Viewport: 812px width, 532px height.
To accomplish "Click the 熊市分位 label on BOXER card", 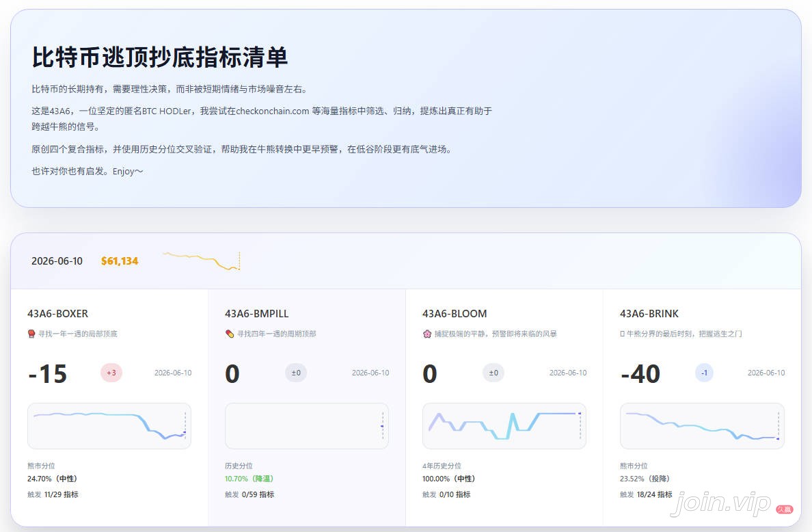I will coord(41,466).
